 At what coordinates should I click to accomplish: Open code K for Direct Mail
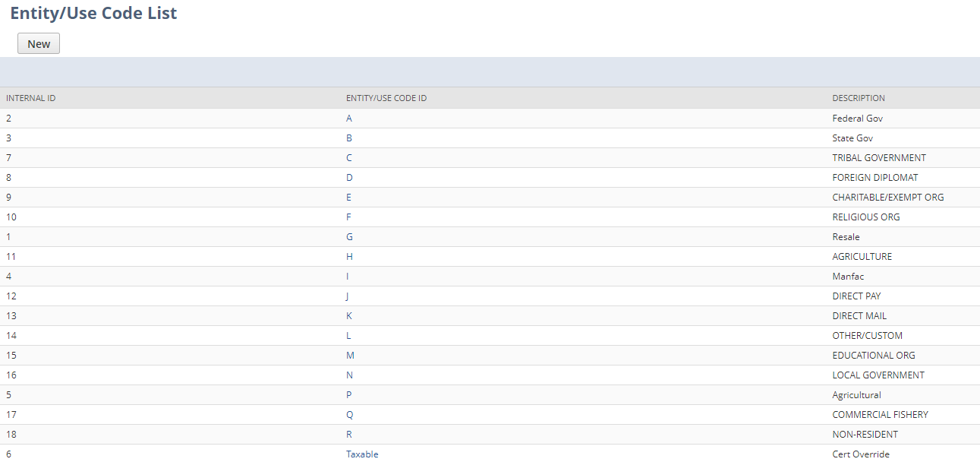(x=348, y=315)
